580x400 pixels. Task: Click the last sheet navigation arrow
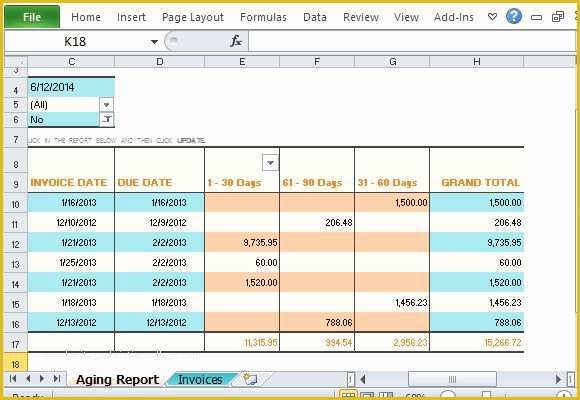click(x=57, y=379)
